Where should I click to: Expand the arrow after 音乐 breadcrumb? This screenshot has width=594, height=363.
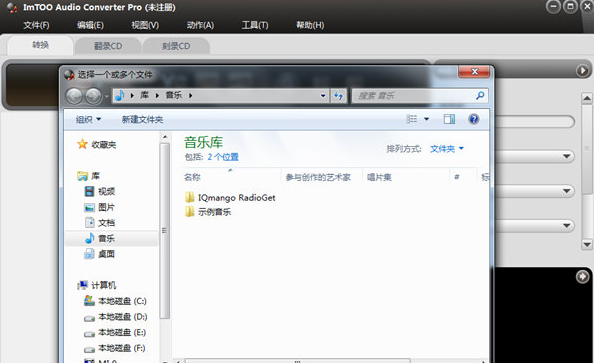pyautogui.click(x=191, y=95)
